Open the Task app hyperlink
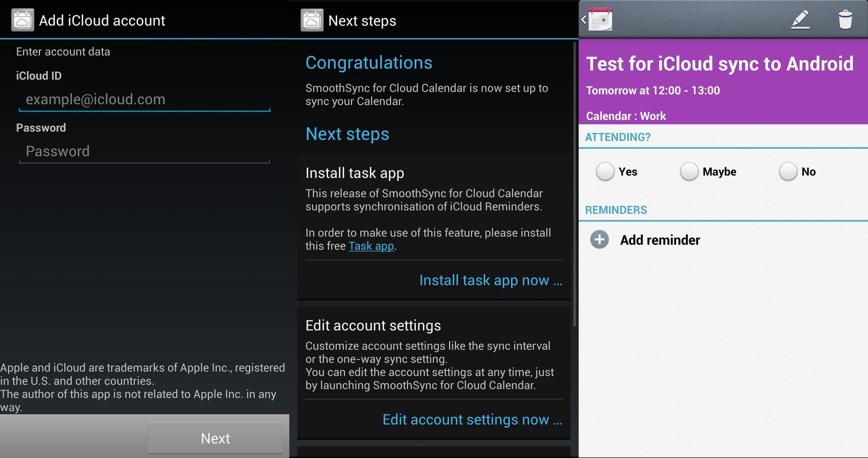Screen dimensions: 868x458 tap(371, 246)
